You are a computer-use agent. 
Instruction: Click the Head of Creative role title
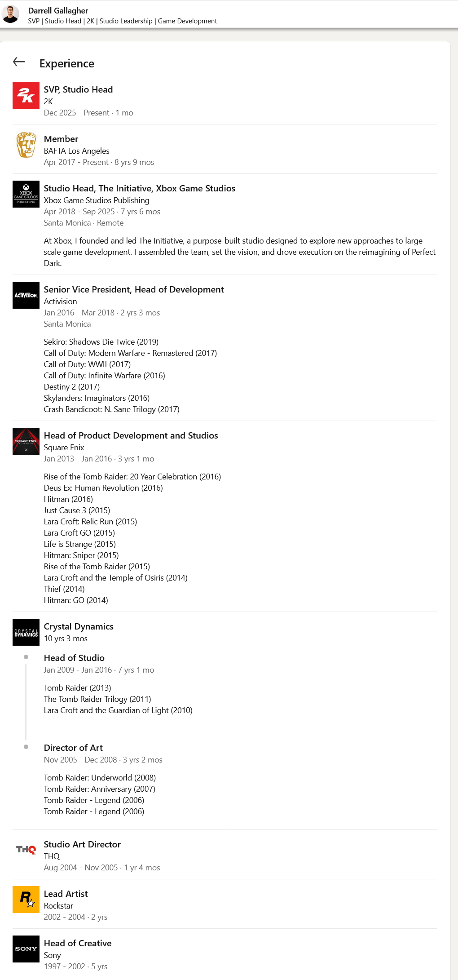(77, 943)
